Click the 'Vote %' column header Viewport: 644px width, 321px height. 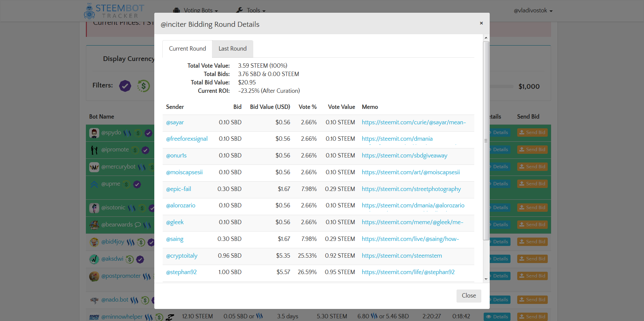pyautogui.click(x=308, y=107)
